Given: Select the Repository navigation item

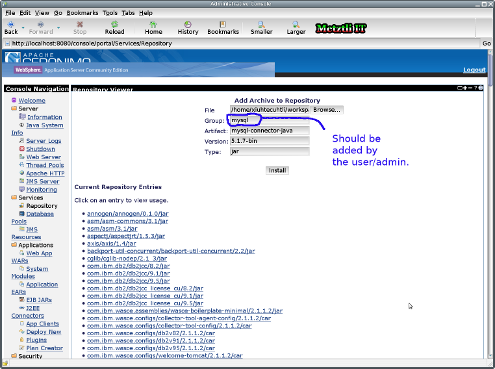Looking at the screenshot, I should pos(42,206).
